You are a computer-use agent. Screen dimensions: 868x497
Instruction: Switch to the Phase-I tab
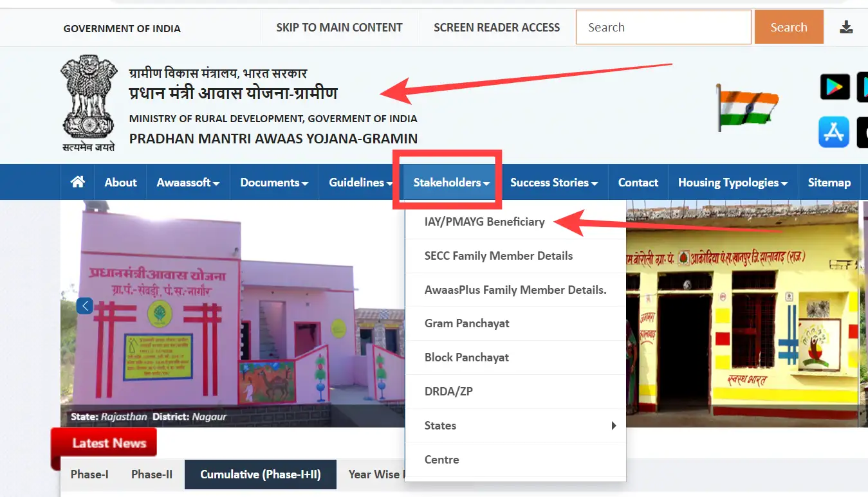click(89, 474)
